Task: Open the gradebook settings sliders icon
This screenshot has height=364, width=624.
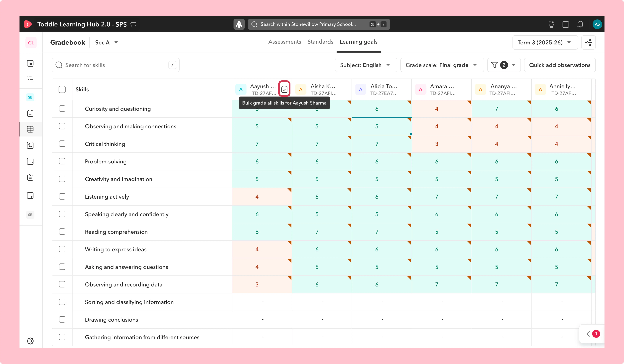Action: click(x=588, y=43)
